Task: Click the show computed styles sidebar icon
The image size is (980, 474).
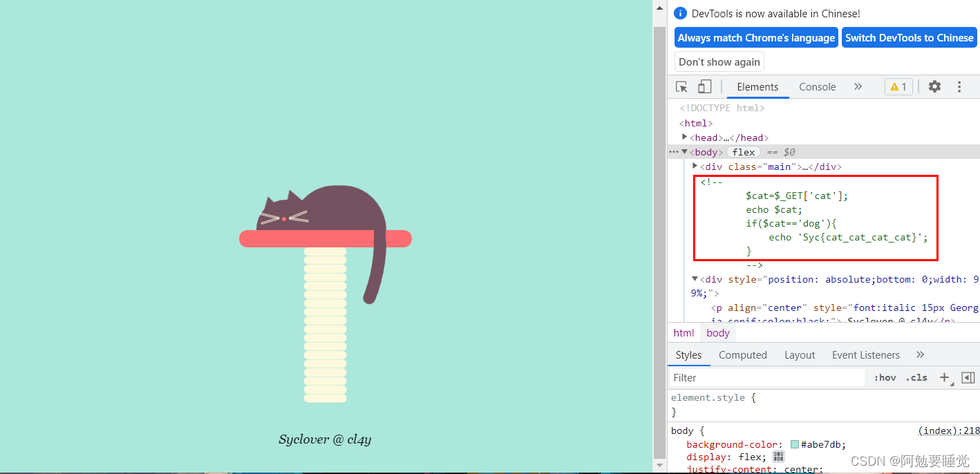Action: pos(968,377)
